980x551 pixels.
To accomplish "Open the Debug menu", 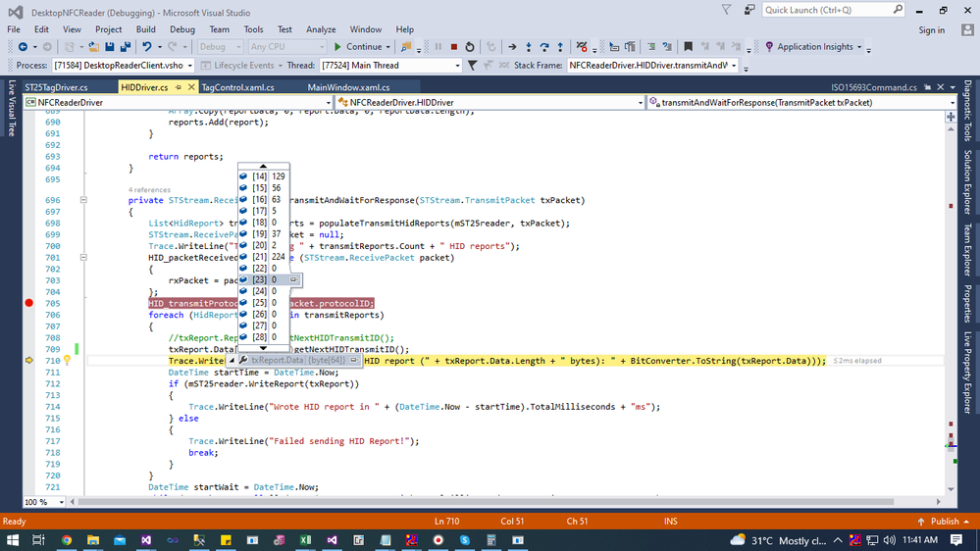I will point(181,29).
